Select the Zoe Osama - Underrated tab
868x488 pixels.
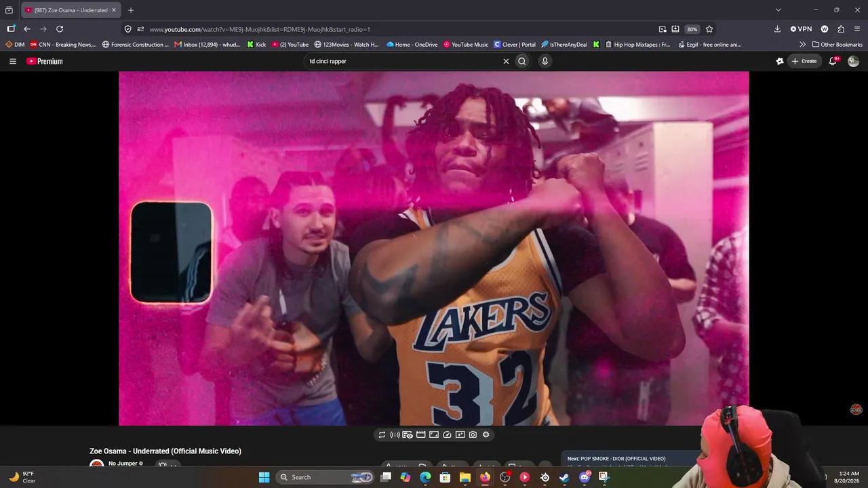71,10
